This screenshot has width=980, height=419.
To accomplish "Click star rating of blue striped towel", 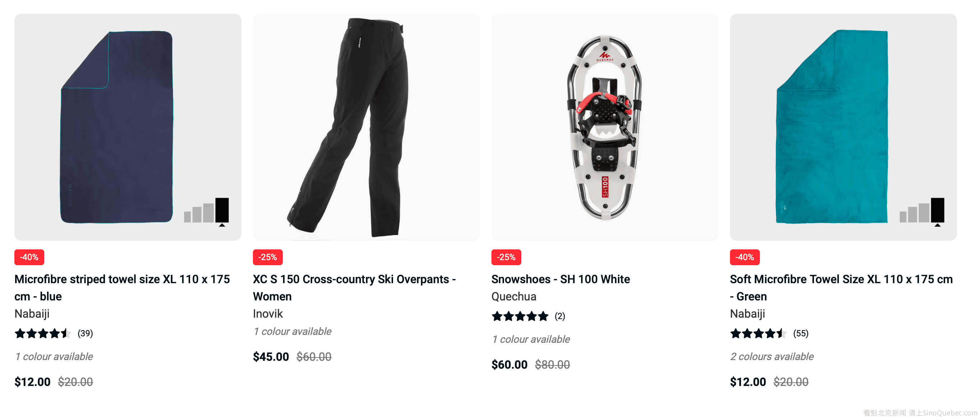I will [x=43, y=333].
